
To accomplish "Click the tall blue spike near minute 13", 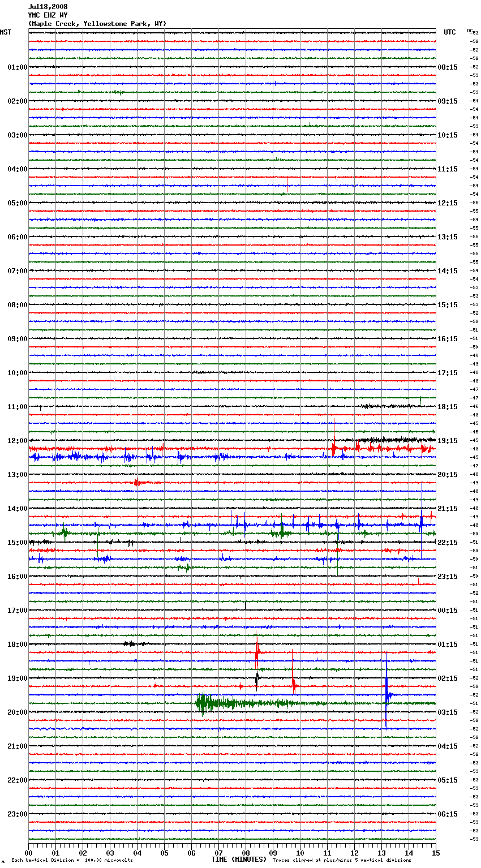I will pos(386,690).
